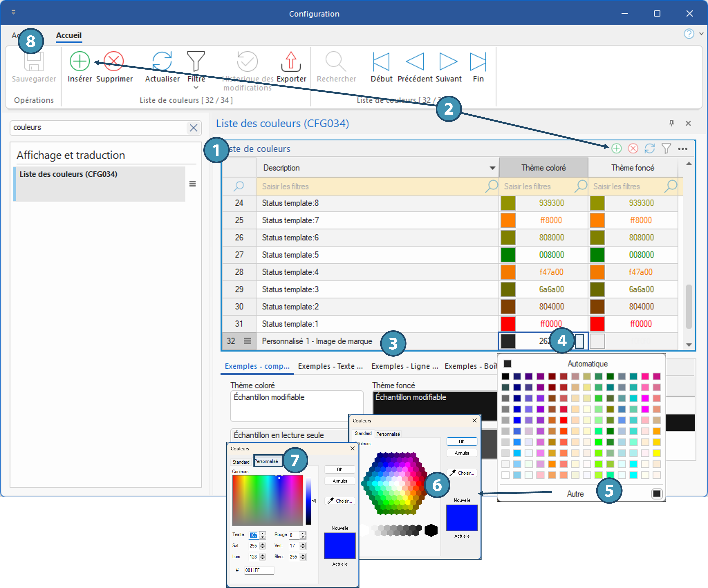Open quick access toolbar dropdown in title bar
The width and height of the screenshot is (708, 588).
13,12
